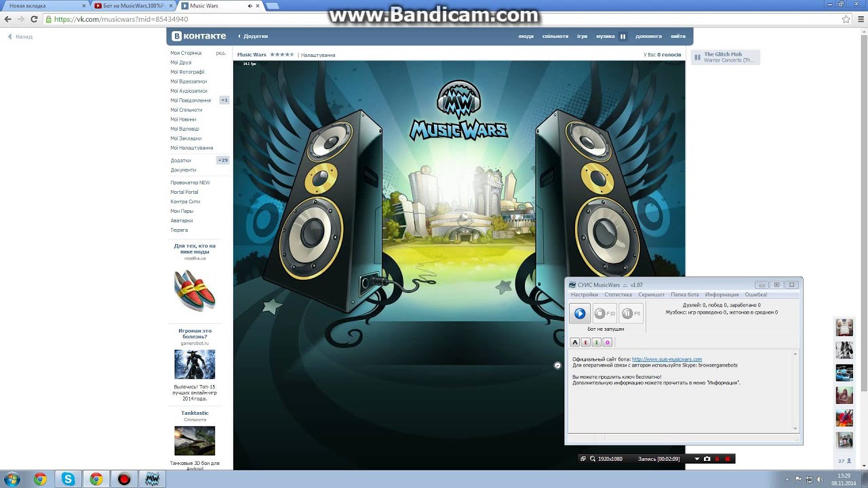Image resolution: width=868 pixels, height=488 pixels.
Task: Click the bot log scrollbar down arrow
Action: [x=795, y=428]
